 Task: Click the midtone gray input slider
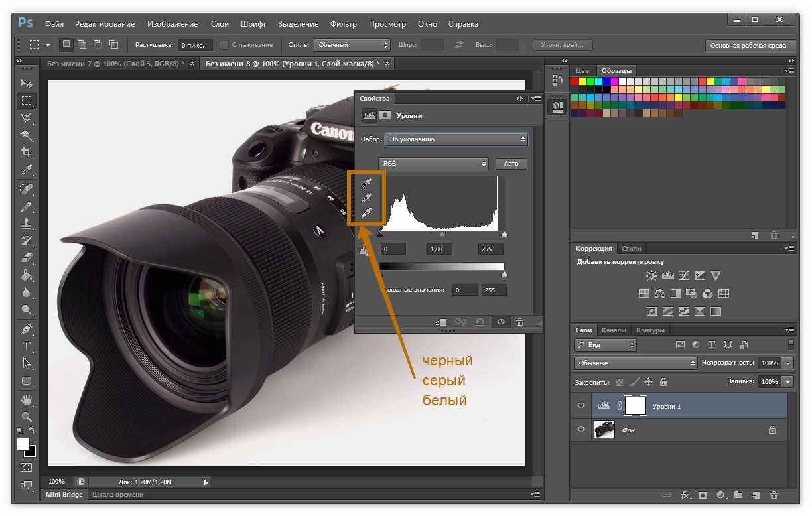point(442,234)
